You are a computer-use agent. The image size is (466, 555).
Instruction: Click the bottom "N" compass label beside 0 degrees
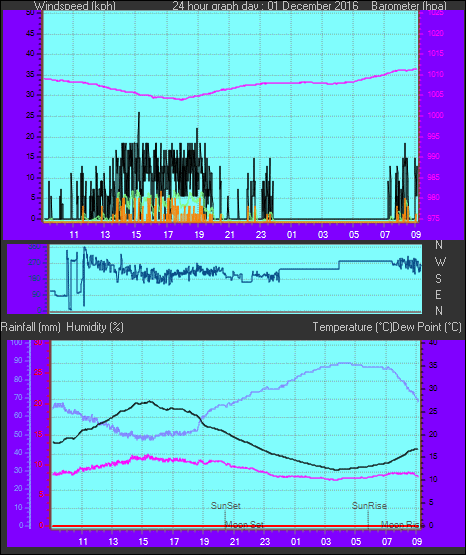coord(439,311)
